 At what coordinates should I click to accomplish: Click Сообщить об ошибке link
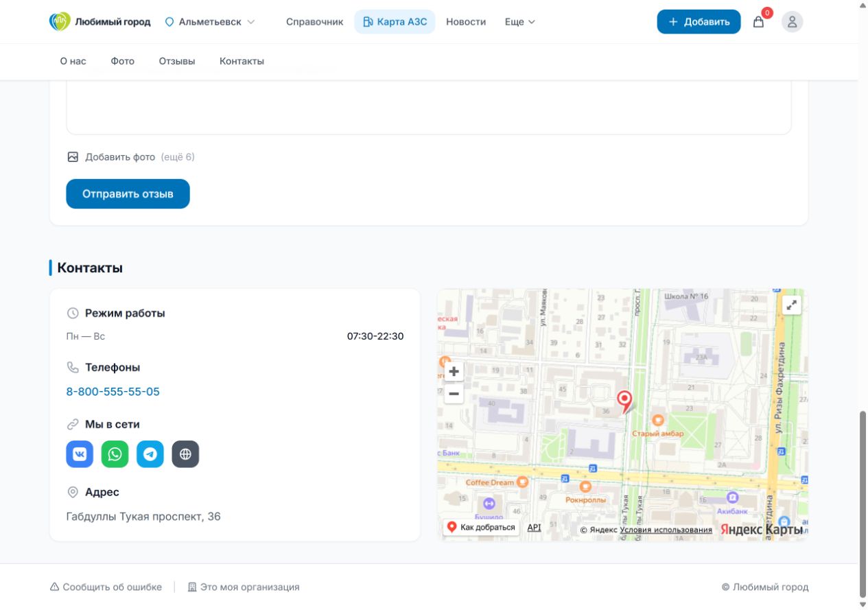click(x=106, y=587)
